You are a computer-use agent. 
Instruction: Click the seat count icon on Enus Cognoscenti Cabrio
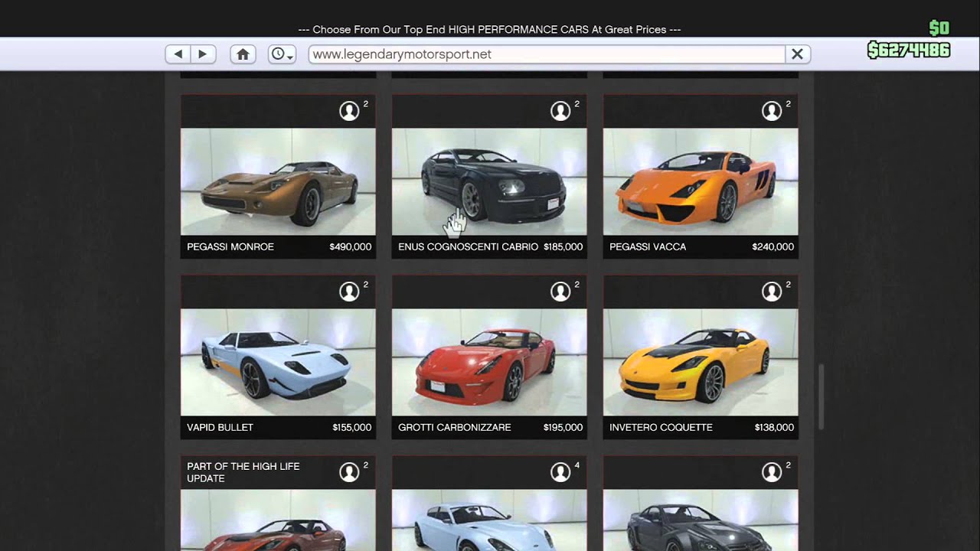point(560,111)
